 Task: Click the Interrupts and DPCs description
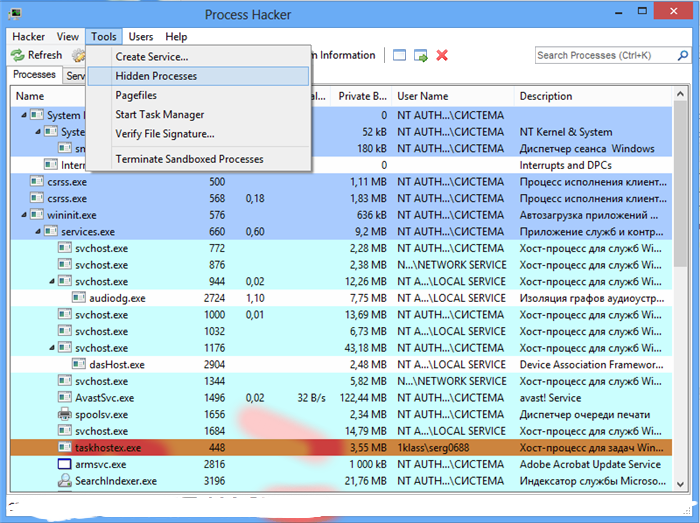click(565, 165)
